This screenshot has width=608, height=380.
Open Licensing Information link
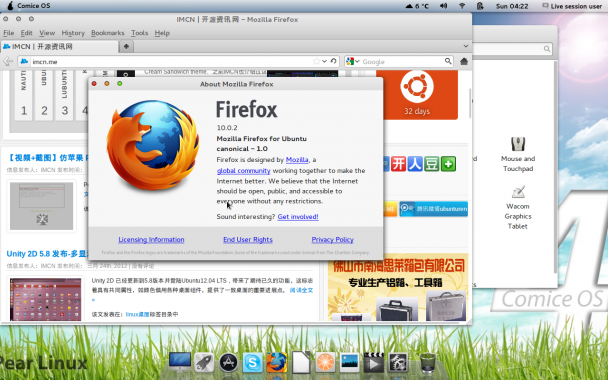[151, 240]
